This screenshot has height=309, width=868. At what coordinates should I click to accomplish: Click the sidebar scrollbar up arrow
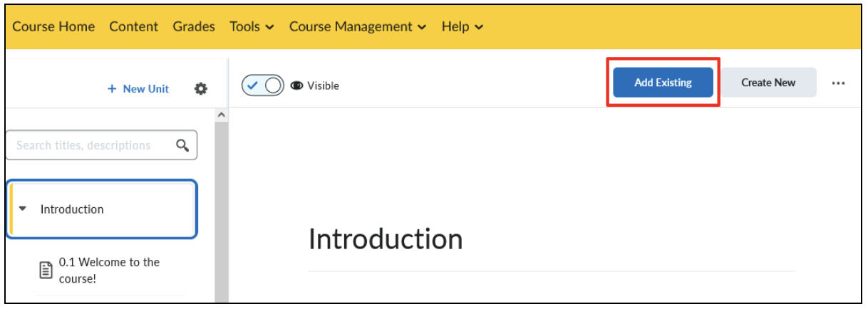221,115
